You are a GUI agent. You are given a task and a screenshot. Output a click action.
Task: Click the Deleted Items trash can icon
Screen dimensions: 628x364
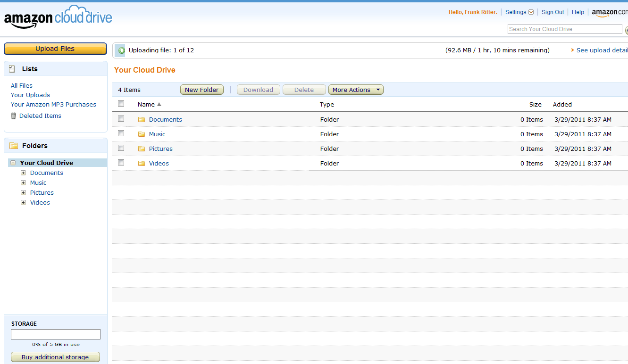(14, 116)
